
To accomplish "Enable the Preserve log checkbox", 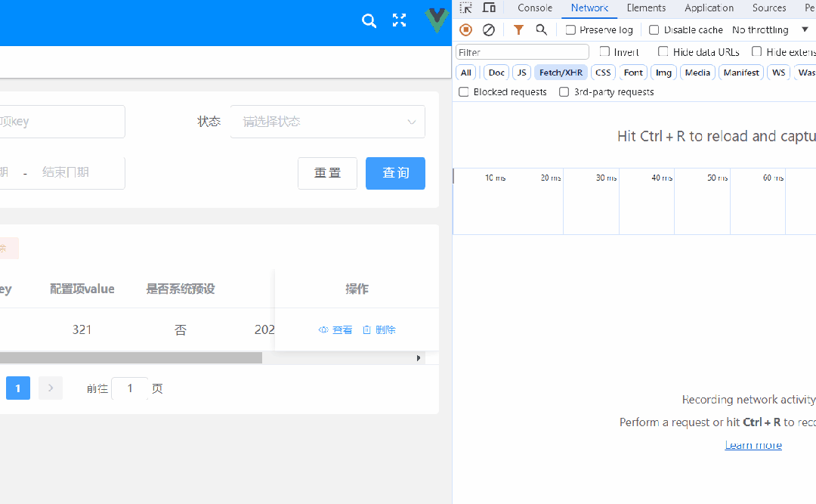I will click(570, 30).
